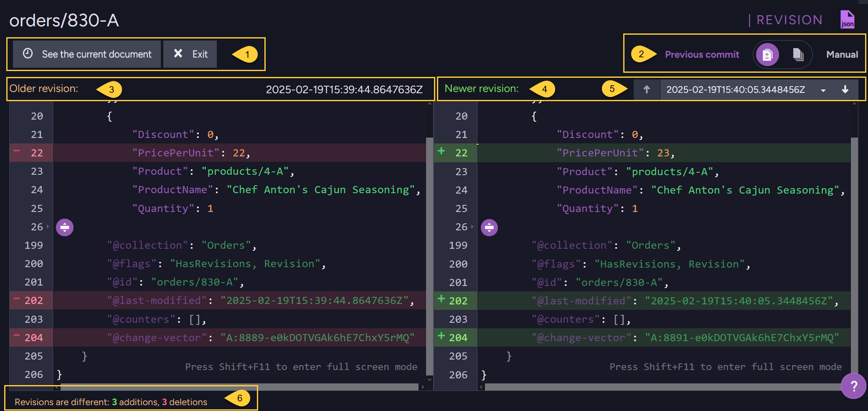Click the Previous commit label
This screenshot has width=868, height=411.
tap(702, 54)
